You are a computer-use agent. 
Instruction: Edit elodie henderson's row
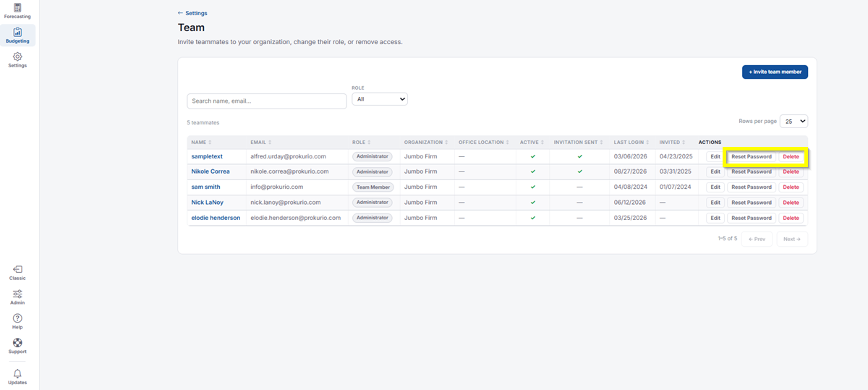(x=715, y=218)
